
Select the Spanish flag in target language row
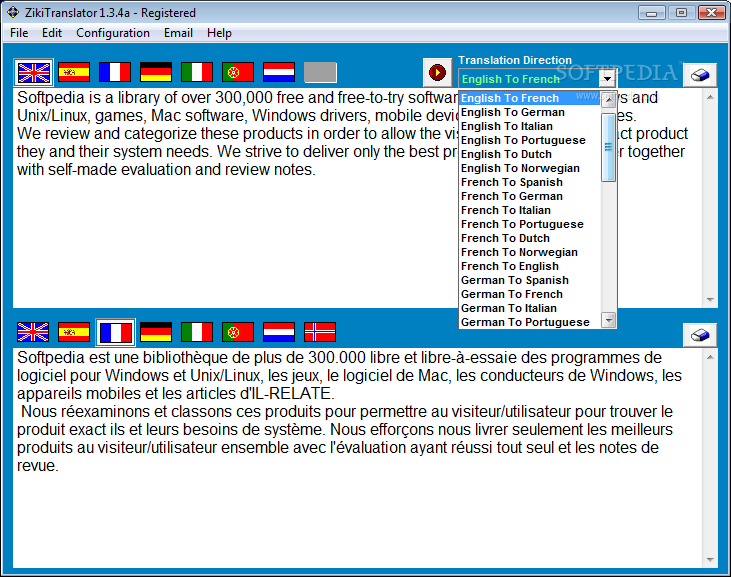pos(74,332)
